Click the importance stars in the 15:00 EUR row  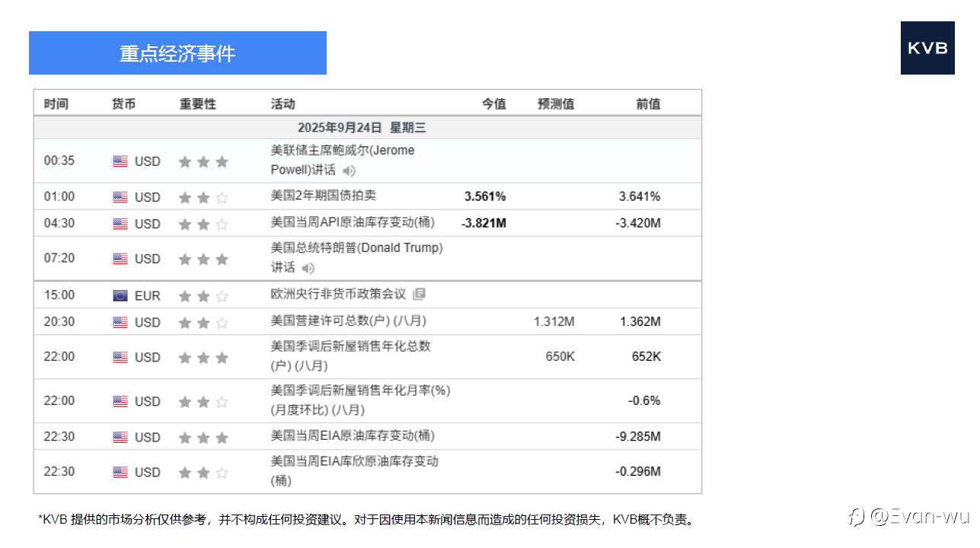[203, 295]
